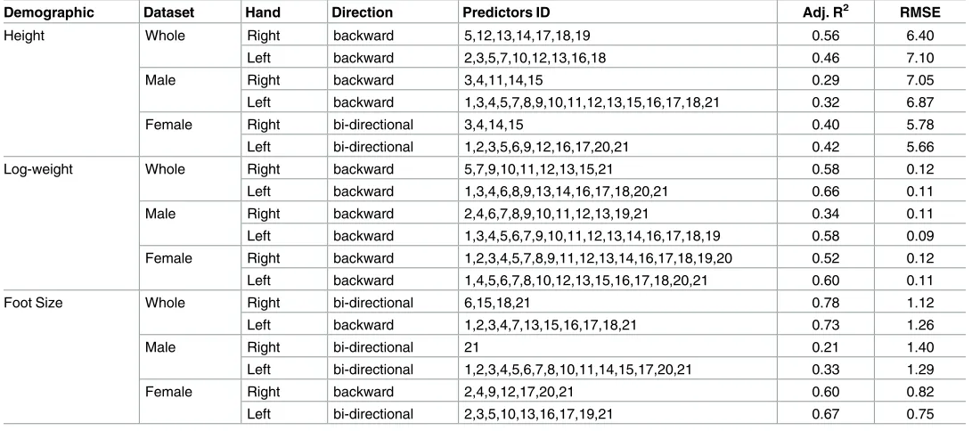The image size is (980, 431).
Task: Click the Adj. R² value 0.21
Action: tap(825, 347)
